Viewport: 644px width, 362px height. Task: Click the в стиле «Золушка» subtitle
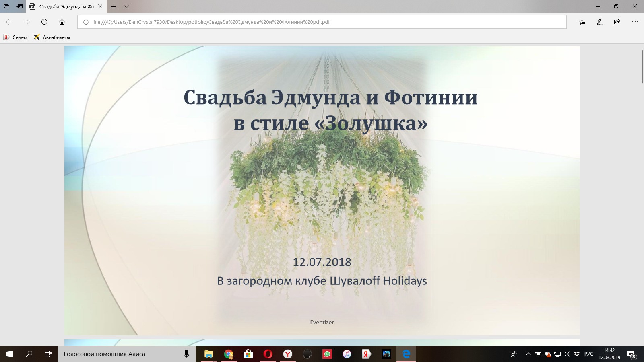pos(330,123)
